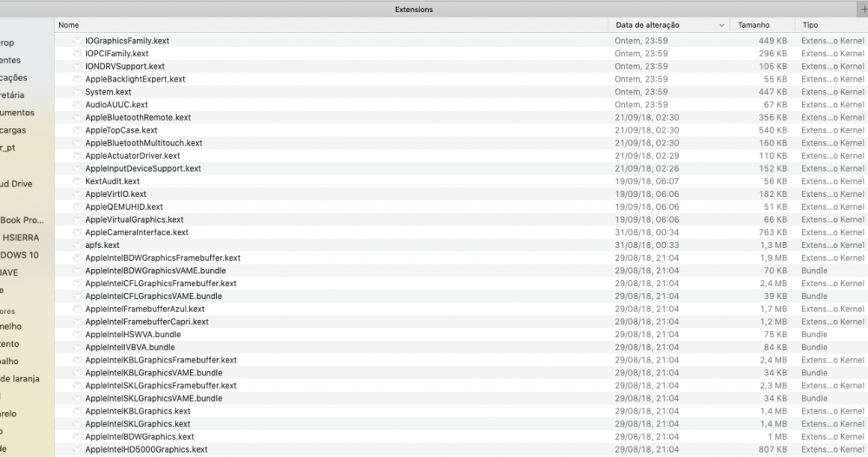The height and width of the screenshot is (457, 868).
Task: Select the AppleIntelKBLGraphics.kext file name
Action: pyautogui.click(x=138, y=411)
